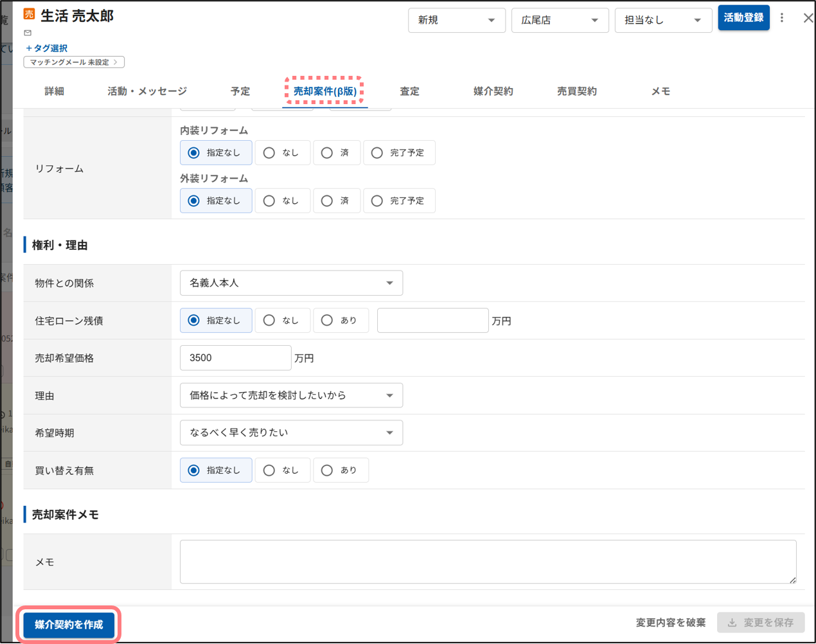Open the 広尾店 store dropdown
The height and width of the screenshot is (644, 816).
pos(560,21)
